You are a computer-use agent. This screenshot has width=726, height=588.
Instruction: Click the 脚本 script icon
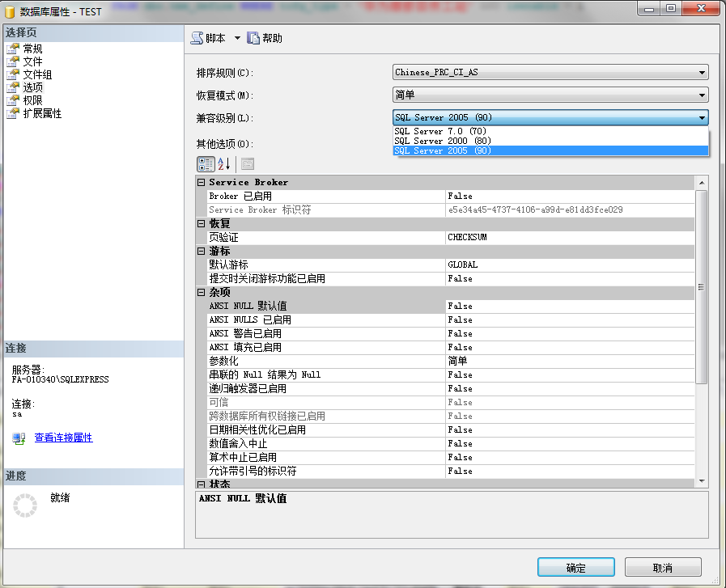[x=197, y=38]
